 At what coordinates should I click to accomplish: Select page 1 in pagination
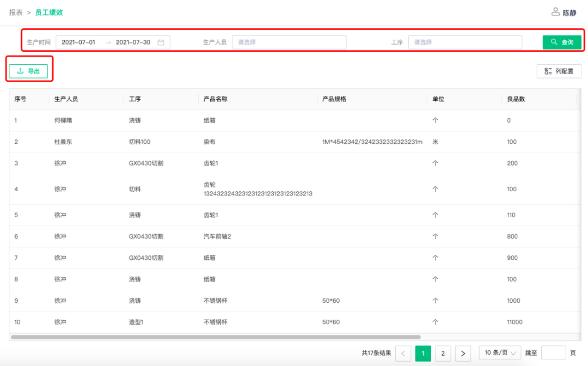tap(423, 353)
